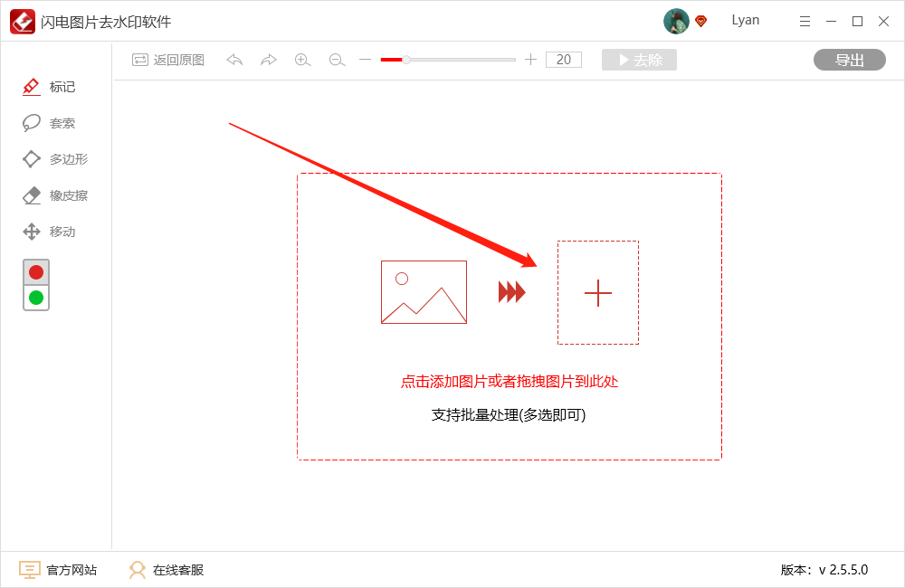Select the 橡皮擦 eraser tool

click(55, 195)
